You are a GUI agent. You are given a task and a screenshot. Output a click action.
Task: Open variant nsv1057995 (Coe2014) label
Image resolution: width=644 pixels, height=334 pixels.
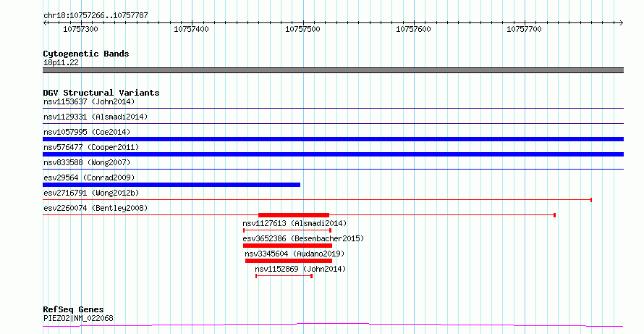(87, 132)
